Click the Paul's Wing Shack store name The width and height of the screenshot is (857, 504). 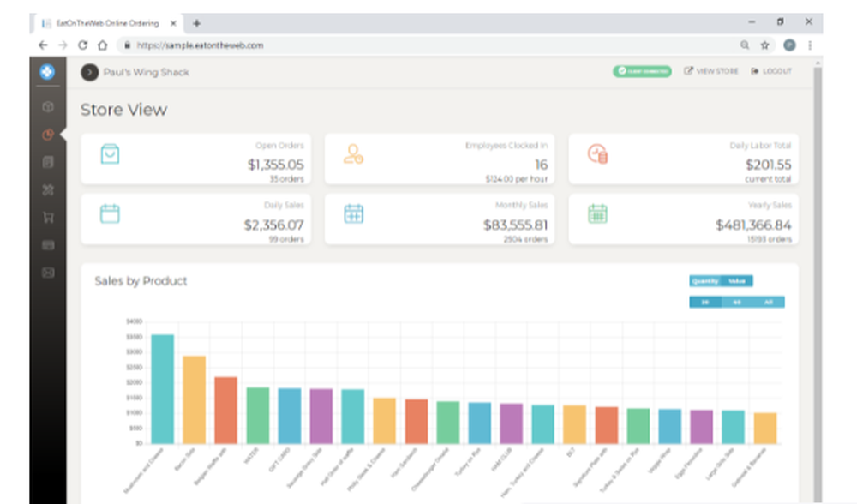tap(146, 72)
